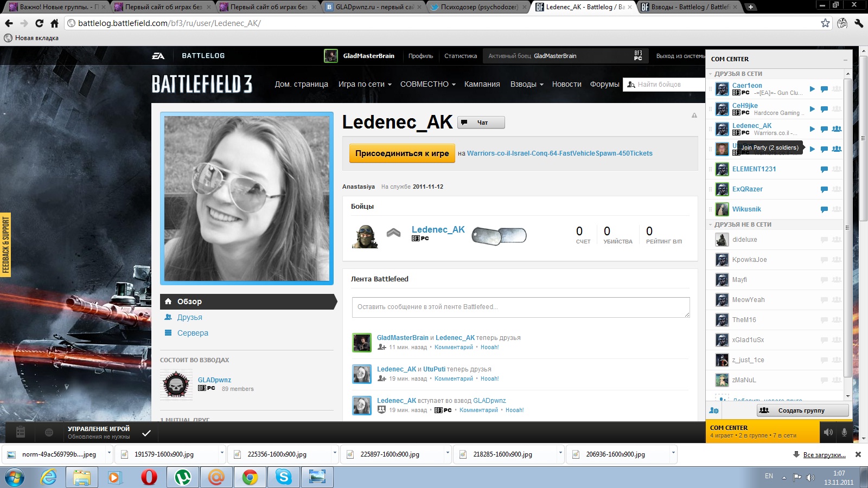Click the 'Присоединиться к игре' button
This screenshot has height=488, width=868.
(401, 153)
